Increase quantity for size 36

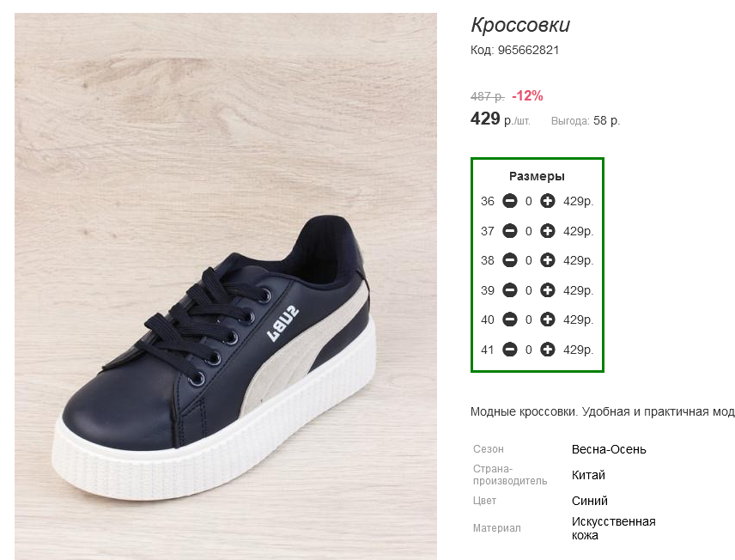point(547,201)
